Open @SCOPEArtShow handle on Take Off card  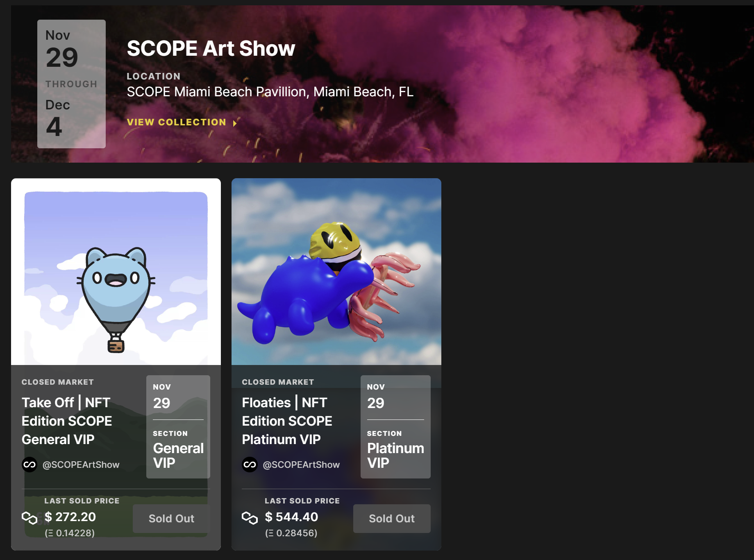81,465
